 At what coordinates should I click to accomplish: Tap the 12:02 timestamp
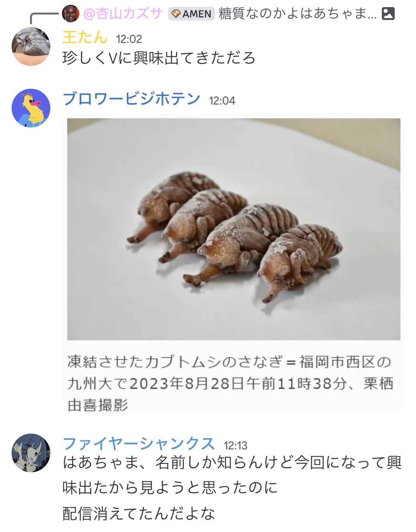pos(129,39)
